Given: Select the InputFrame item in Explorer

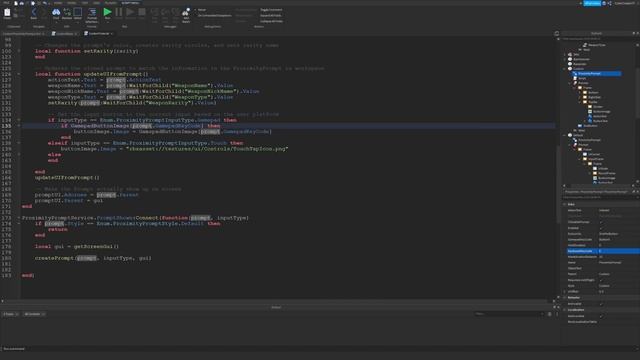Looking at the screenshot, I should (593, 159).
